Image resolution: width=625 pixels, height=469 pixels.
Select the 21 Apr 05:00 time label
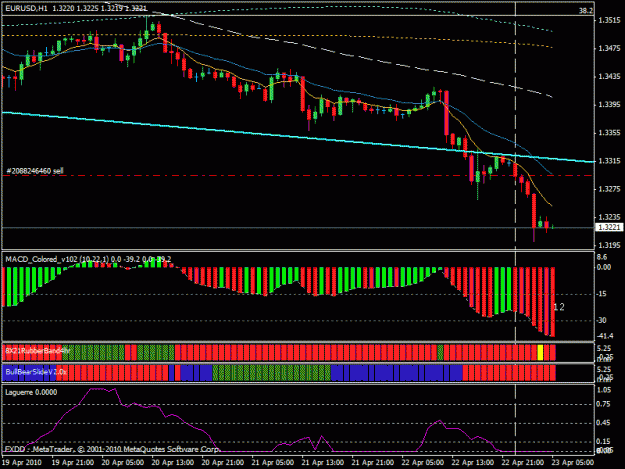(x=273, y=463)
